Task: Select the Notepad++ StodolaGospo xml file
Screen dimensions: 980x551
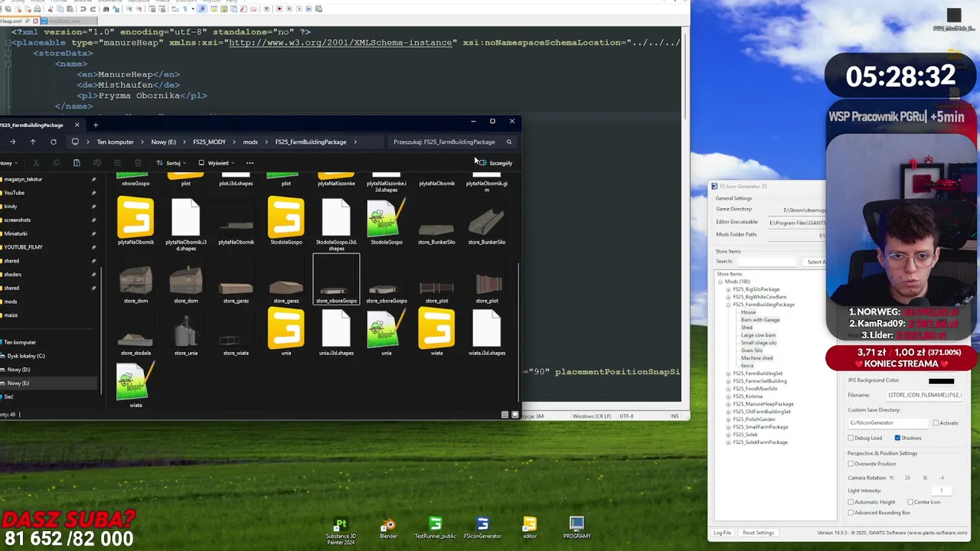Action: coord(387,220)
